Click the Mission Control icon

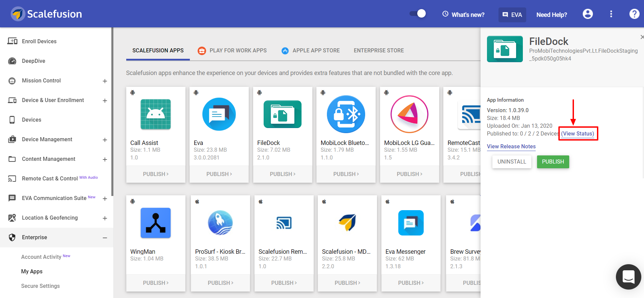click(x=12, y=80)
